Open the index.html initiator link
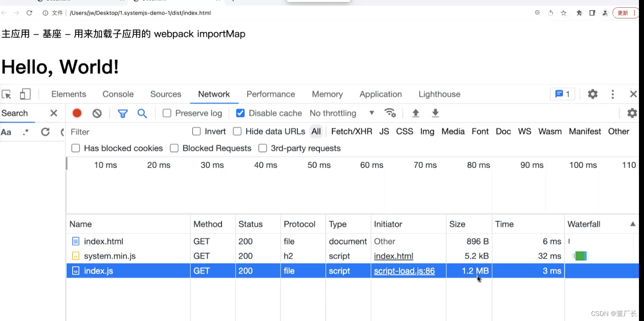The height and width of the screenshot is (321, 644). [393, 256]
